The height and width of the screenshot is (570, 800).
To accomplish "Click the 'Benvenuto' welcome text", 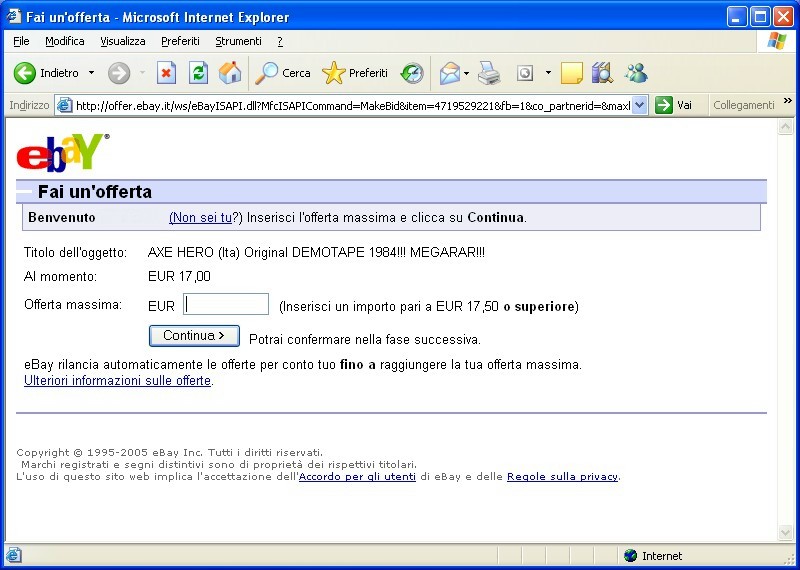I will point(62,217).
